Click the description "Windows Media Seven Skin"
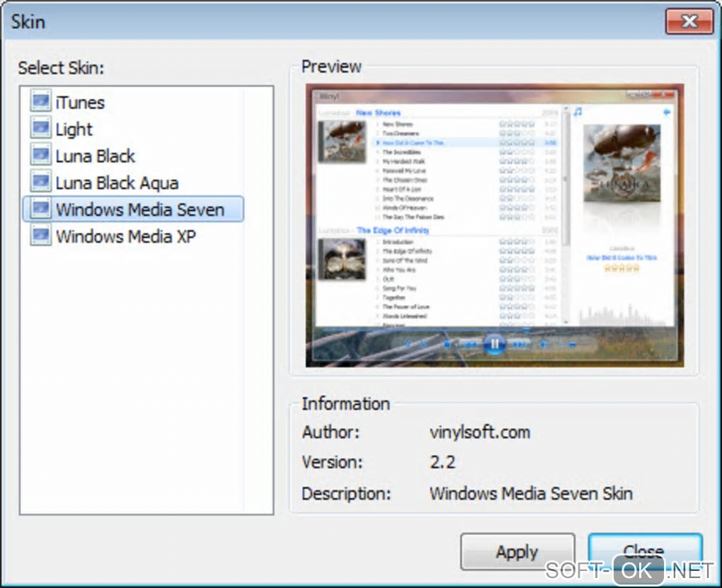Viewport: 722px width, 588px height. click(531, 494)
